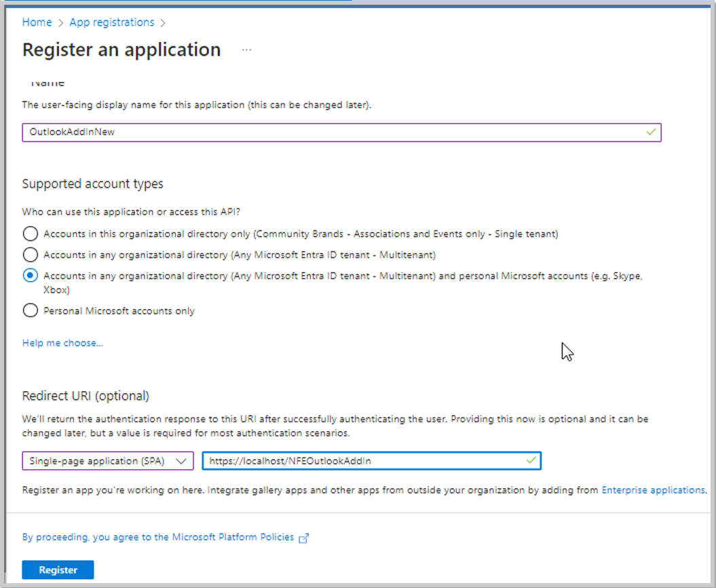Click the green checkmark in the Name field

(650, 132)
